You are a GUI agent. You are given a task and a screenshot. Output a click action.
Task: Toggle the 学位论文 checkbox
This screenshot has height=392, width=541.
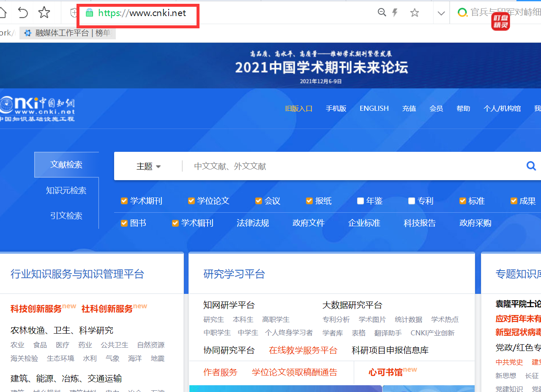click(x=191, y=201)
